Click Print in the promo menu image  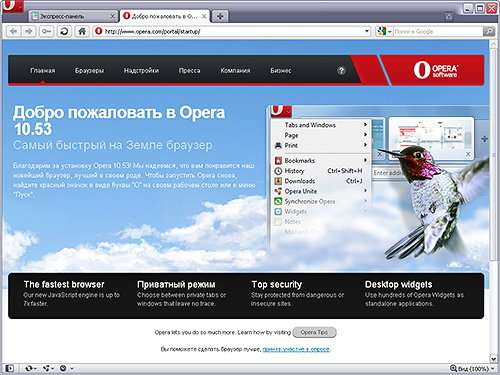[x=291, y=146]
